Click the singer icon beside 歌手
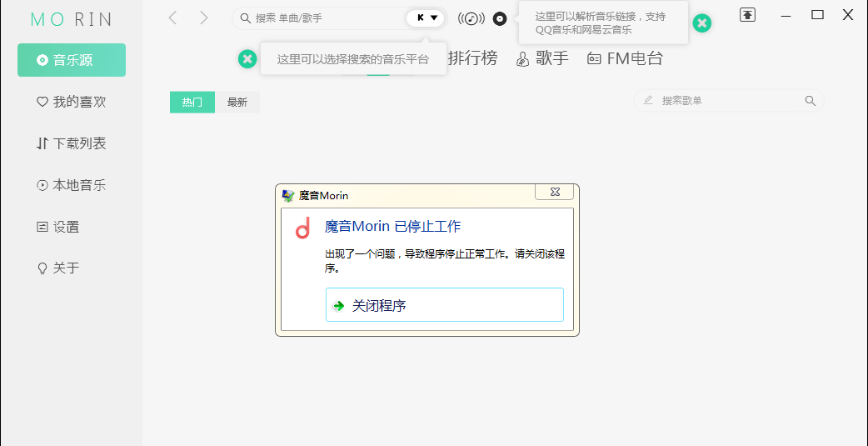 tap(522, 59)
